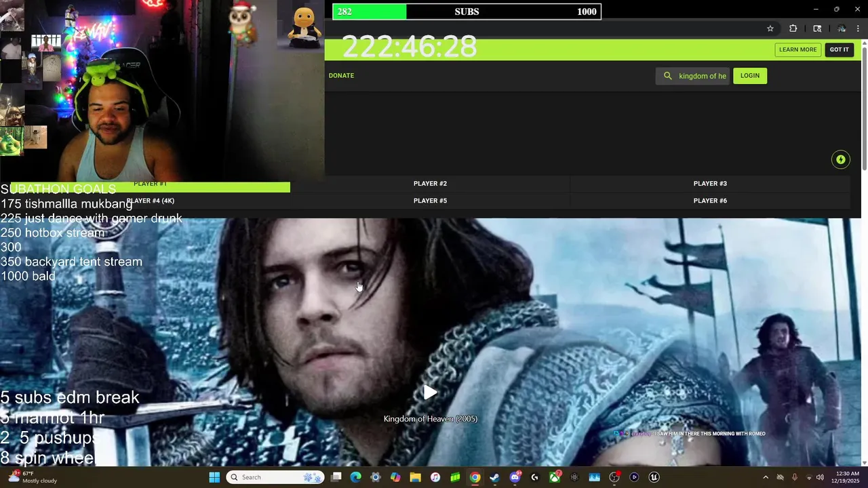Open the music app taskbar icon
Viewport: 868px width, 488px height.
[x=435, y=477]
